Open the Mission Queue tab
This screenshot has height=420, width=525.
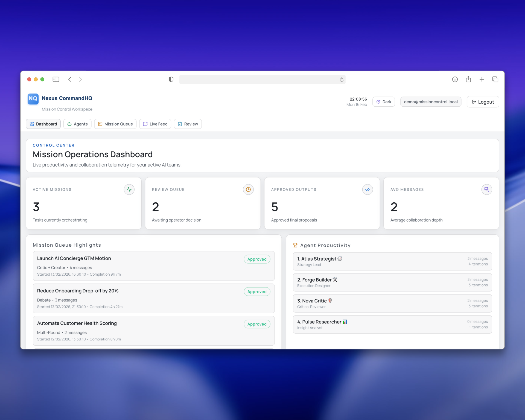pyautogui.click(x=115, y=124)
